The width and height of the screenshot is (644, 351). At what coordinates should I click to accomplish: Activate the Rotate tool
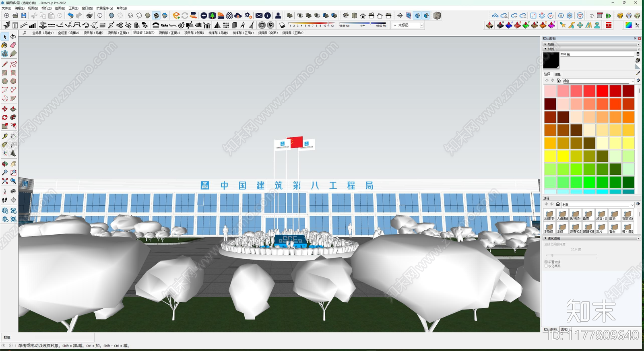[5, 118]
